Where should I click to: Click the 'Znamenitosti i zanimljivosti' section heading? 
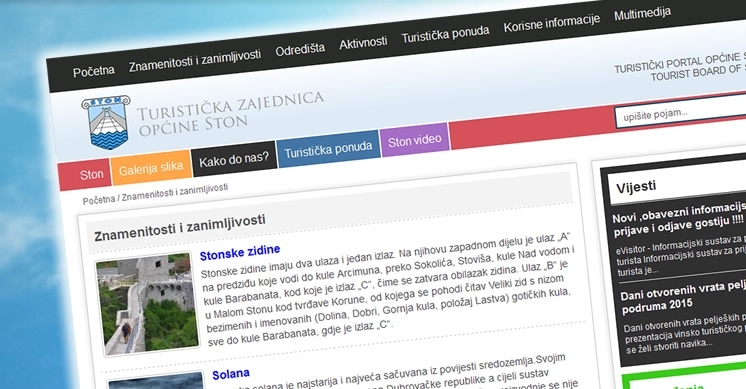[179, 228]
